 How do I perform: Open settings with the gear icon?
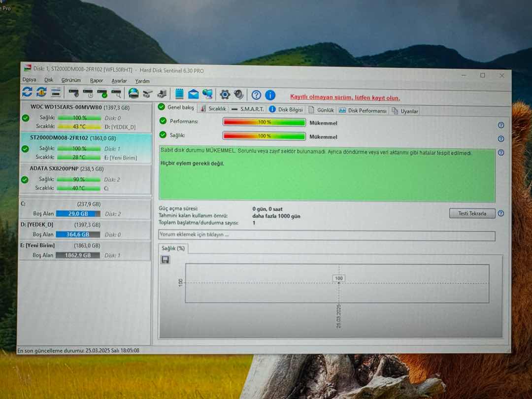tap(225, 94)
